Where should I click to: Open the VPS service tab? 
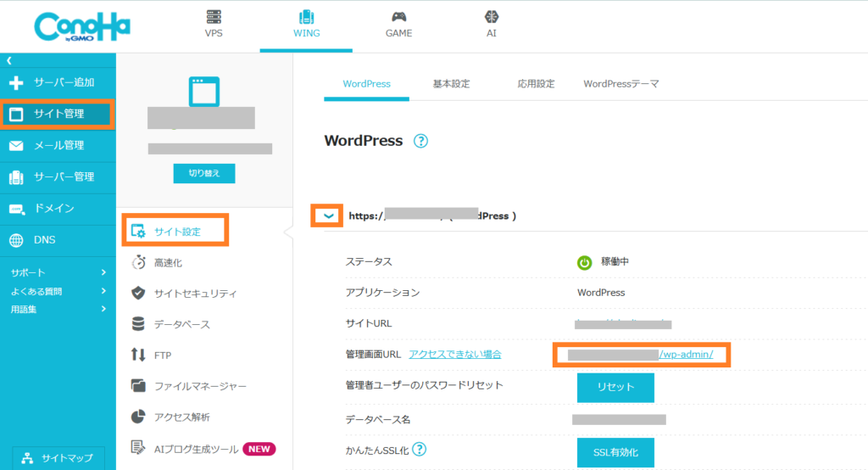[x=214, y=25]
